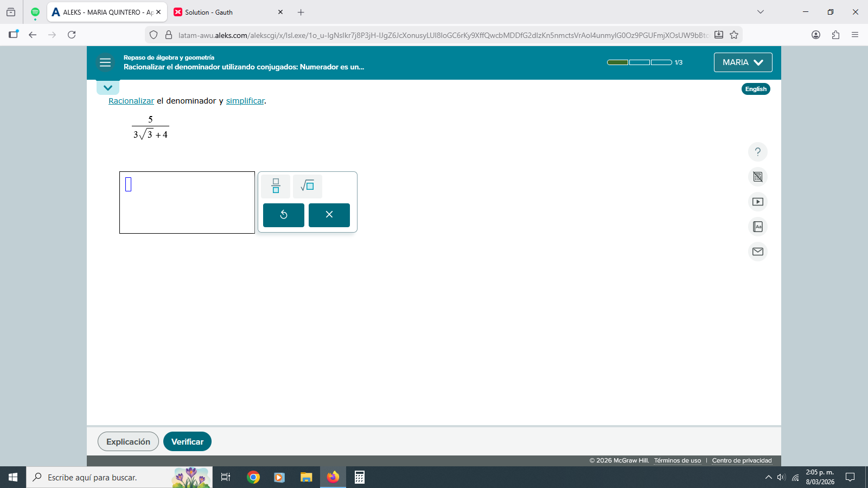Switch language with the English toggle
868x488 pixels.
click(755, 89)
